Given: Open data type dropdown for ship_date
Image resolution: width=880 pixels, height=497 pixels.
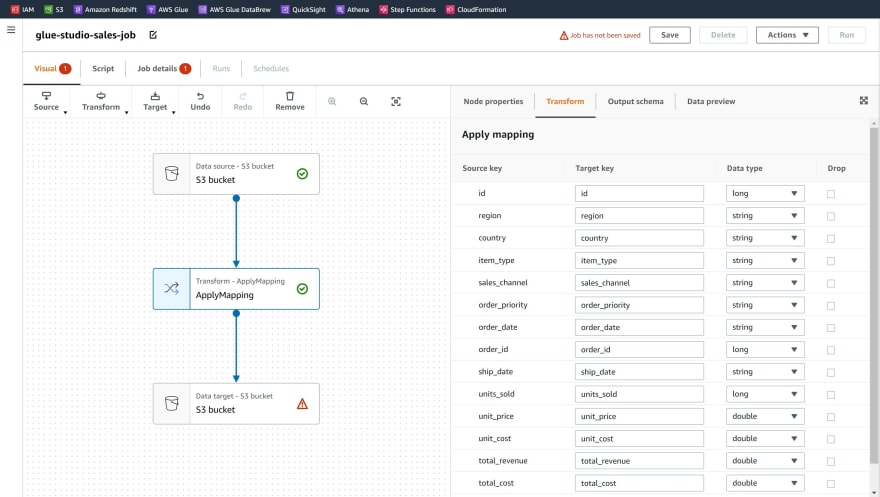Looking at the screenshot, I should tap(765, 372).
